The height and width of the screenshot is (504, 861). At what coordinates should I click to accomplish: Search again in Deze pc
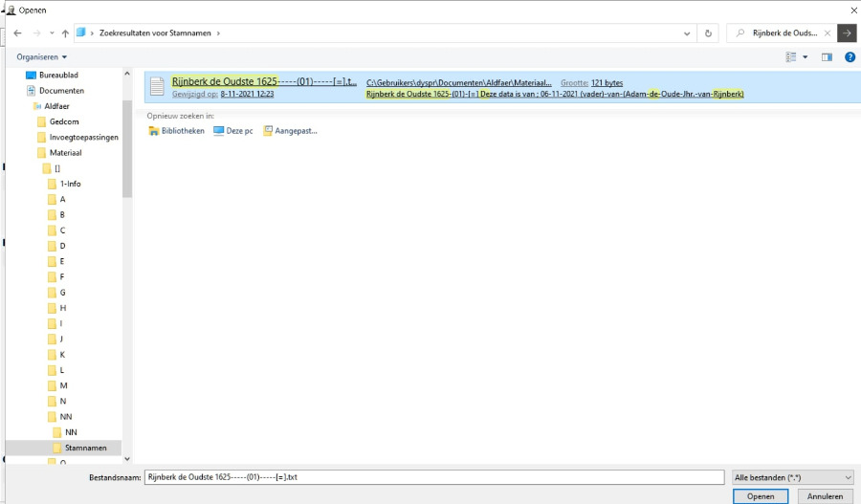tap(233, 131)
